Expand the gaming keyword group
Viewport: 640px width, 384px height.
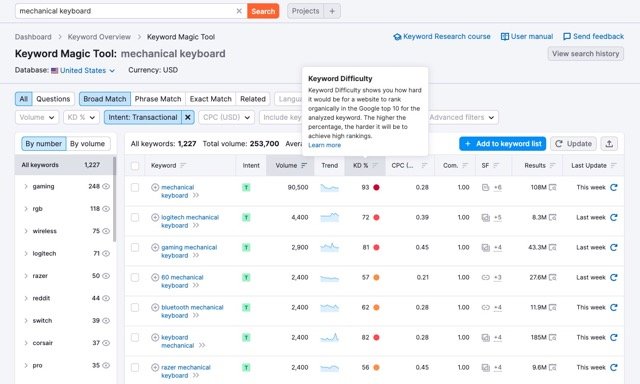[x=26, y=186]
